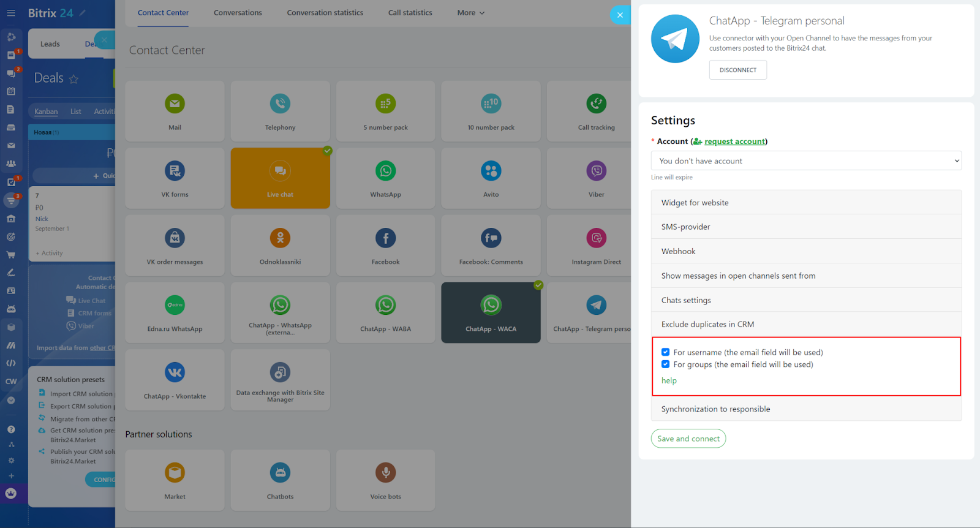
Task: Select the 5 number pack icon
Action: 385,104
